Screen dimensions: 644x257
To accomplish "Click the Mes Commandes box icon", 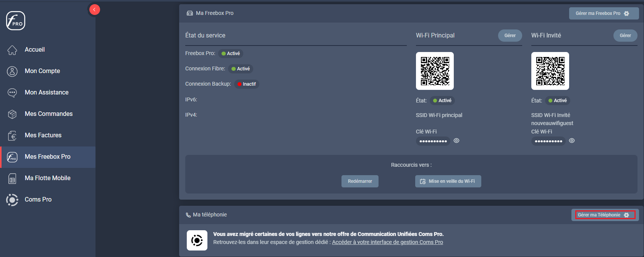I will [12, 114].
